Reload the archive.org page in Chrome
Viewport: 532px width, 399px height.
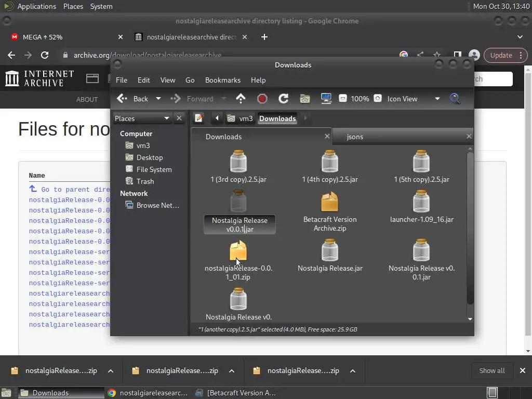coord(45,55)
